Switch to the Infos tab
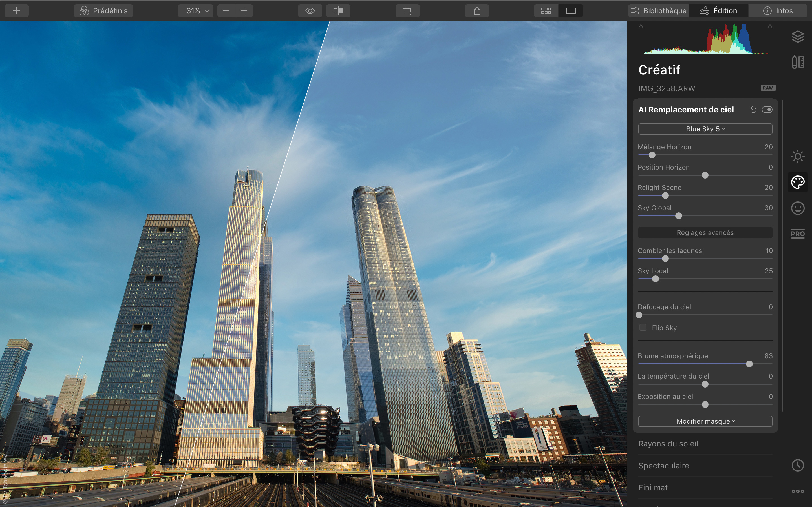 [x=778, y=11]
